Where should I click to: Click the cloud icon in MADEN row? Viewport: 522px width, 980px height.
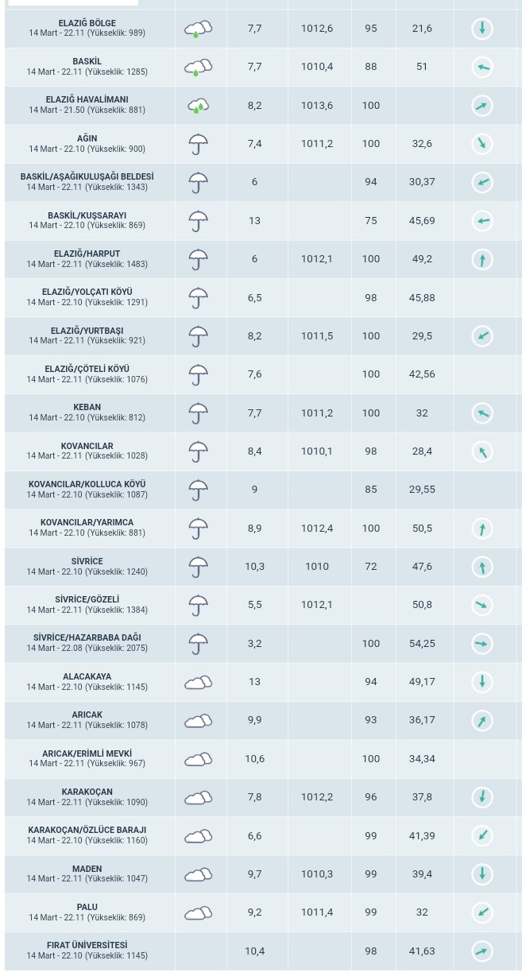tap(198, 874)
